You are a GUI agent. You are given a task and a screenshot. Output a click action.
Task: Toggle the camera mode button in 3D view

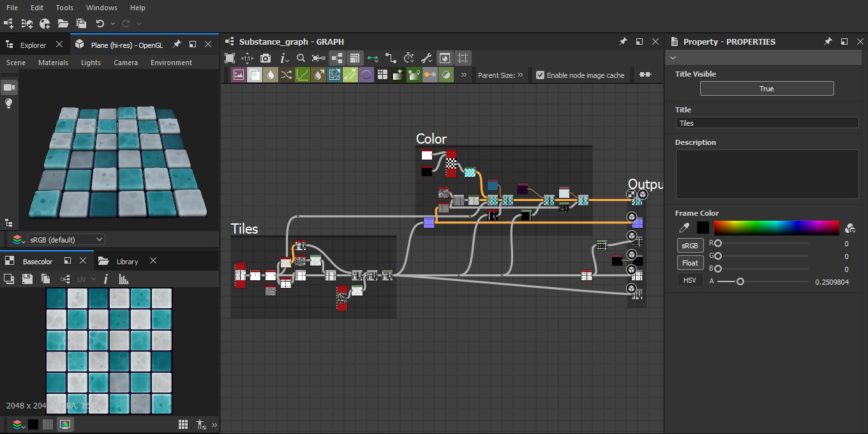click(9, 87)
